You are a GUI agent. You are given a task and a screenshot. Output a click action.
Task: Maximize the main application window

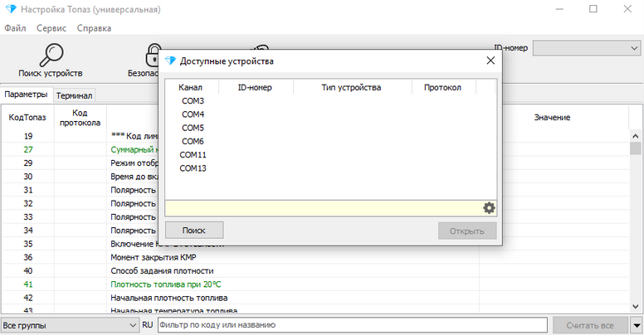(x=593, y=9)
